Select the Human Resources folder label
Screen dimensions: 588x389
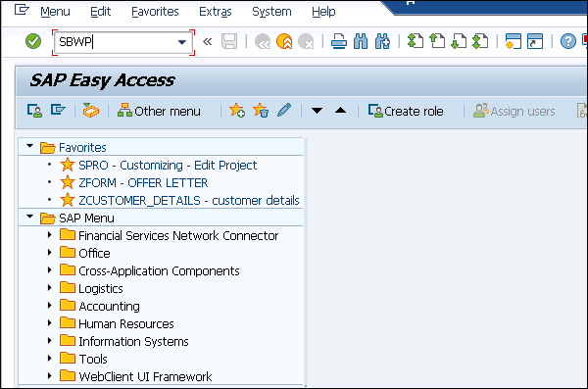[126, 323]
